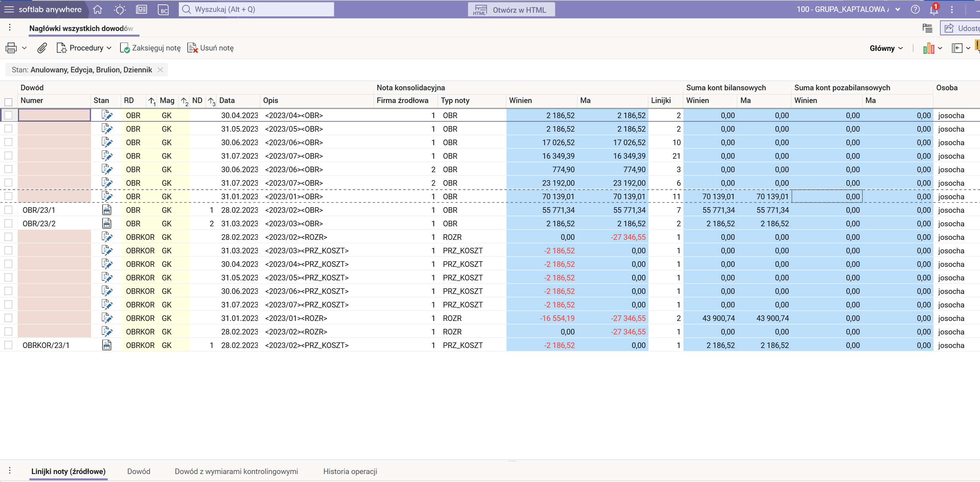Click the print icon
This screenshot has width=980, height=482.
(x=11, y=48)
